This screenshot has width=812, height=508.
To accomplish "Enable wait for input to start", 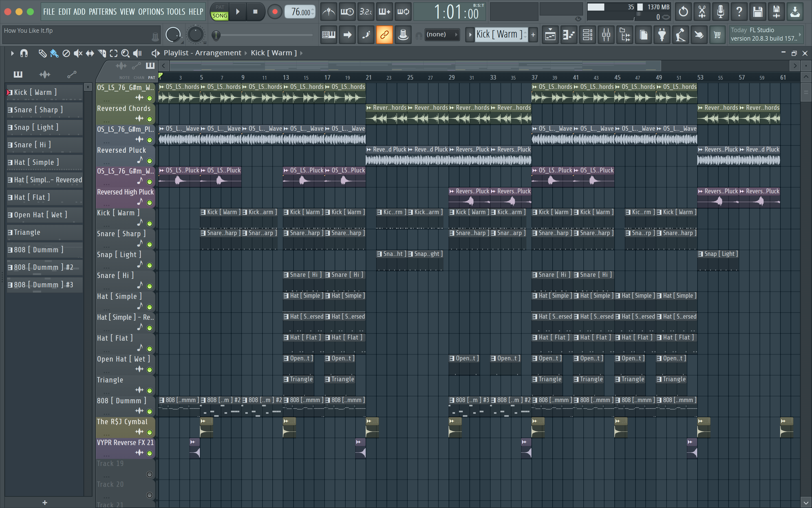I will click(347, 12).
